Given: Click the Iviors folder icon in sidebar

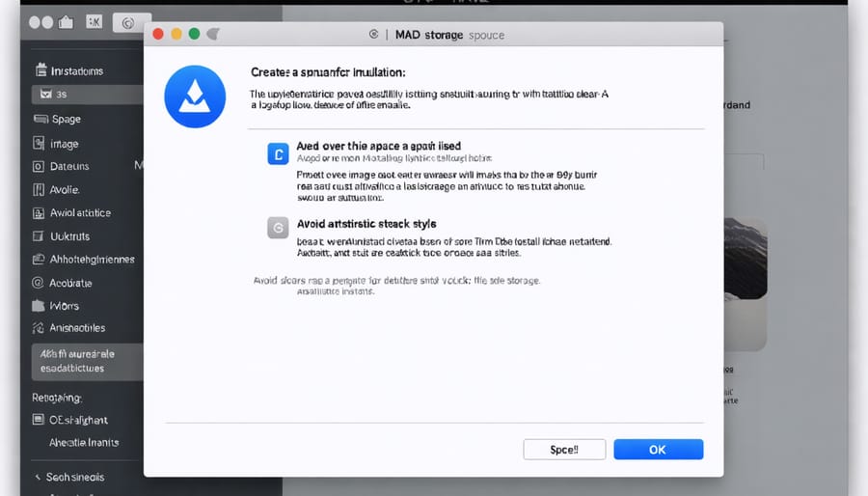Looking at the screenshot, I should point(39,306).
